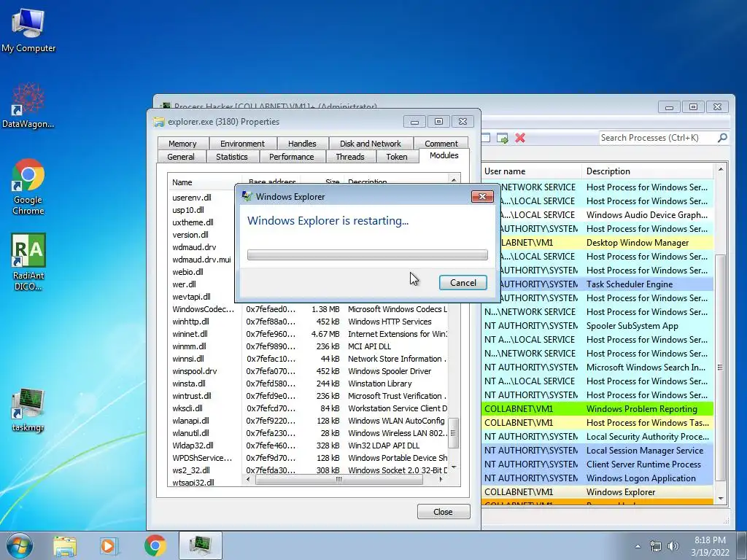Sort processes by User name column
747x560 pixels.
[x=531, y=171]
